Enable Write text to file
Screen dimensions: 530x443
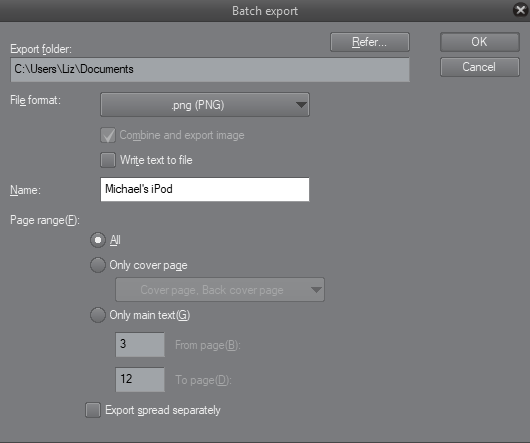[x=108, y=160]
